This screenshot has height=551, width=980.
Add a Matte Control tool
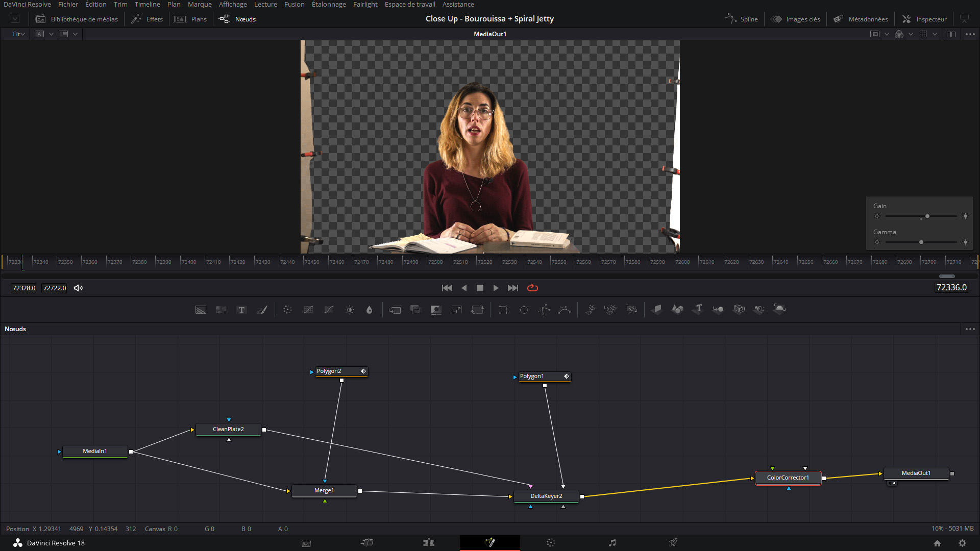pyautogui.click(x=436, y=310)
